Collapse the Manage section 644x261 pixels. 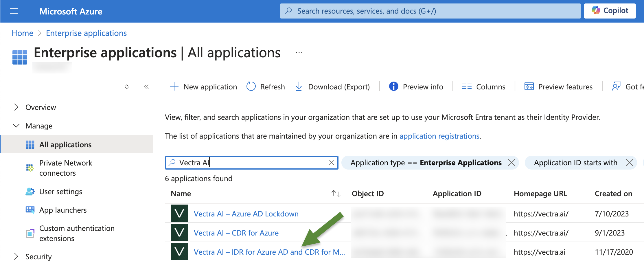(16, 126)
